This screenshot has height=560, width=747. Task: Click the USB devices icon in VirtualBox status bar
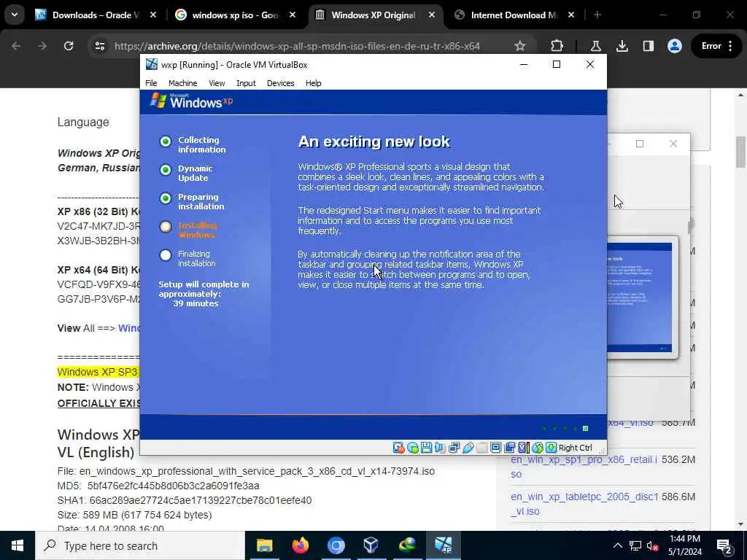point(468,448)
